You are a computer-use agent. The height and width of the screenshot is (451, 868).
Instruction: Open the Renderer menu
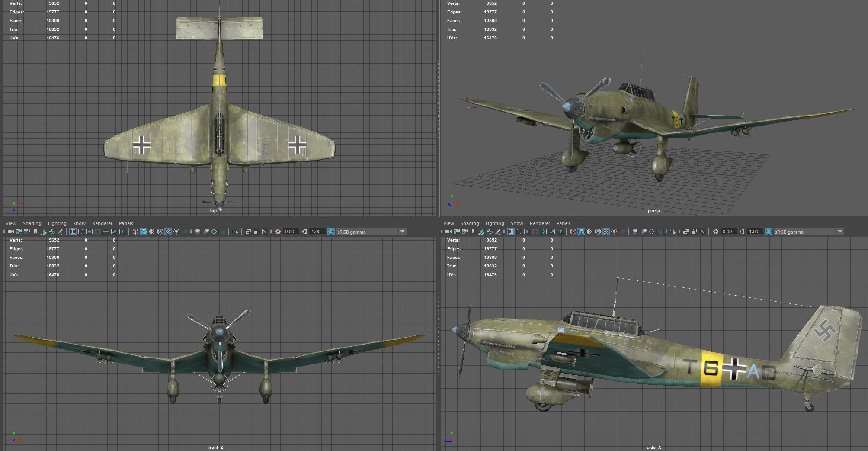[102, 223]
